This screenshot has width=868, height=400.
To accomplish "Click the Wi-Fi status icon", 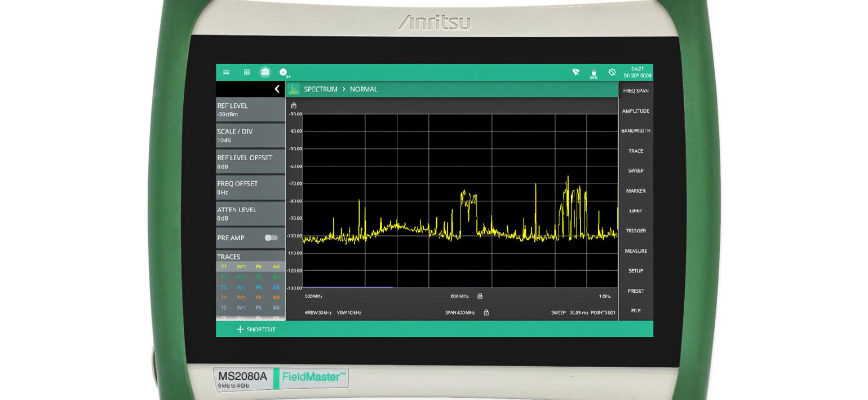I will (575, 72).
